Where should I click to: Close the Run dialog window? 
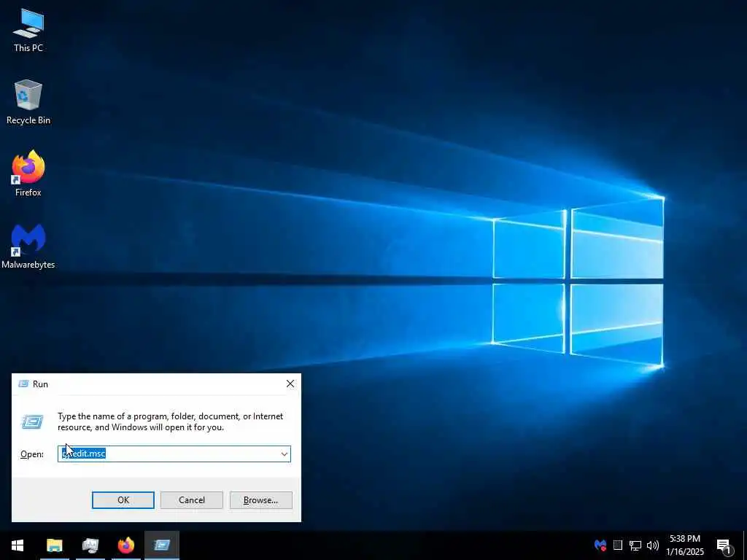[290, 384]
